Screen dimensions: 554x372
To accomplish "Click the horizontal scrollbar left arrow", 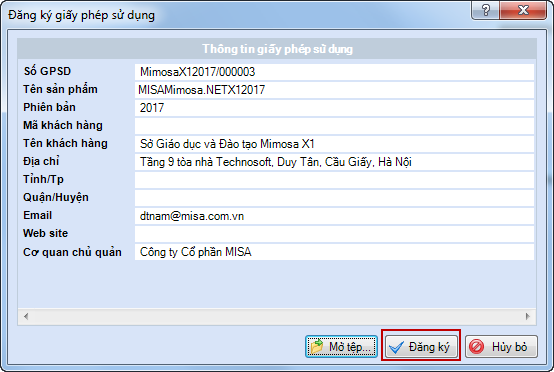I will coord(26,316).
